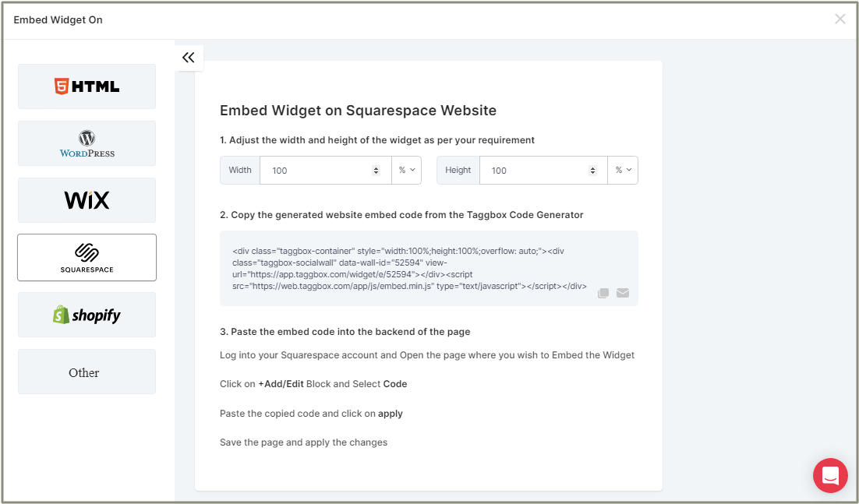Select the Other platform option
859x504 pixels.
tap(87, 372)
